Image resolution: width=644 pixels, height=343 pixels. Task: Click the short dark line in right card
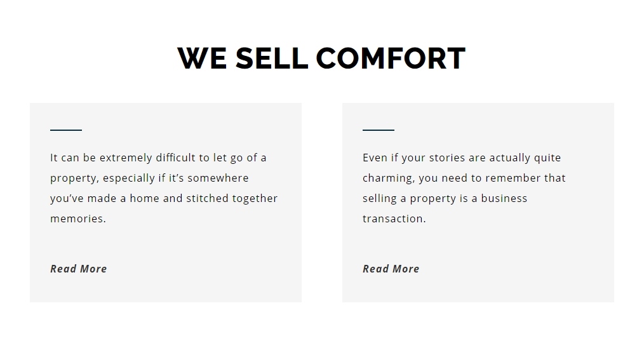pyautogui.click(x=379, y=130)
